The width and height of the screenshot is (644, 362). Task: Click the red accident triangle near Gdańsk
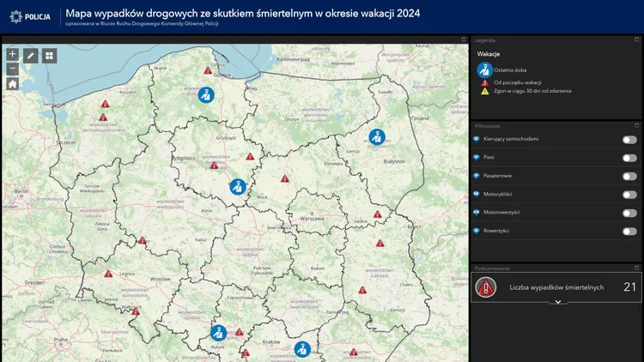208,70
